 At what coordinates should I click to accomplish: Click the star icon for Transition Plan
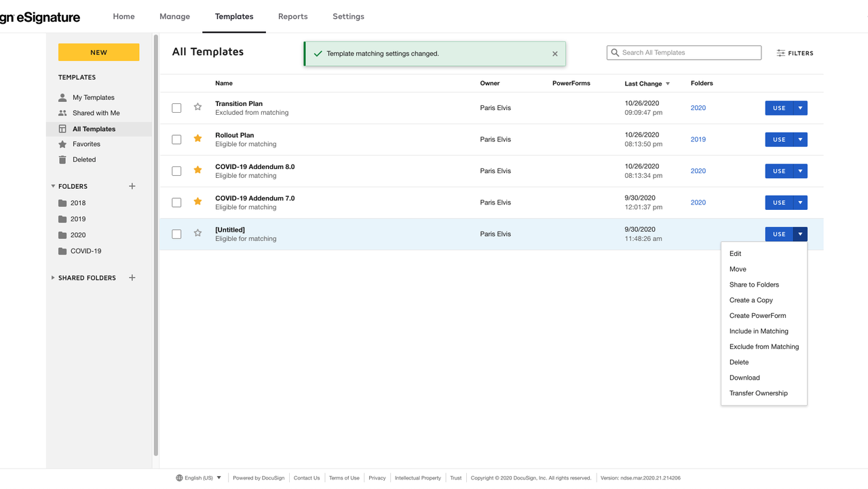click(197, 107)
